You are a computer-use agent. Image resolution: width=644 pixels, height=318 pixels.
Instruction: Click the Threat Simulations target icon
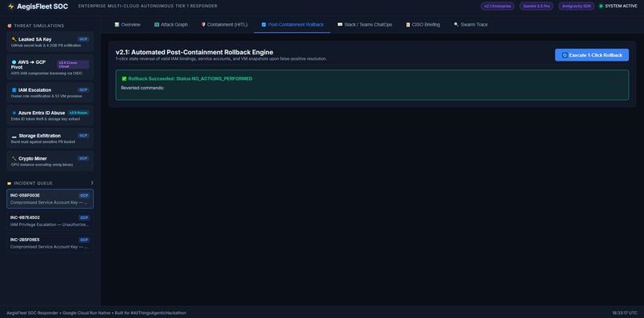10,26
